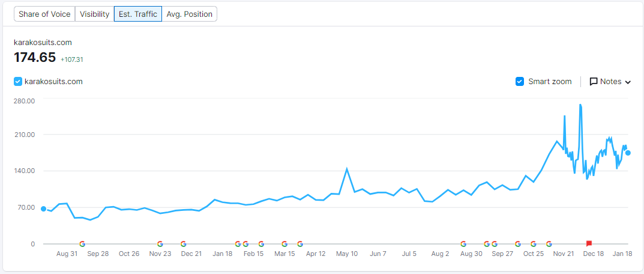644x274 pixels.
Task: Toggle the Smart zoom checkbox
Action: pos(520,82)
